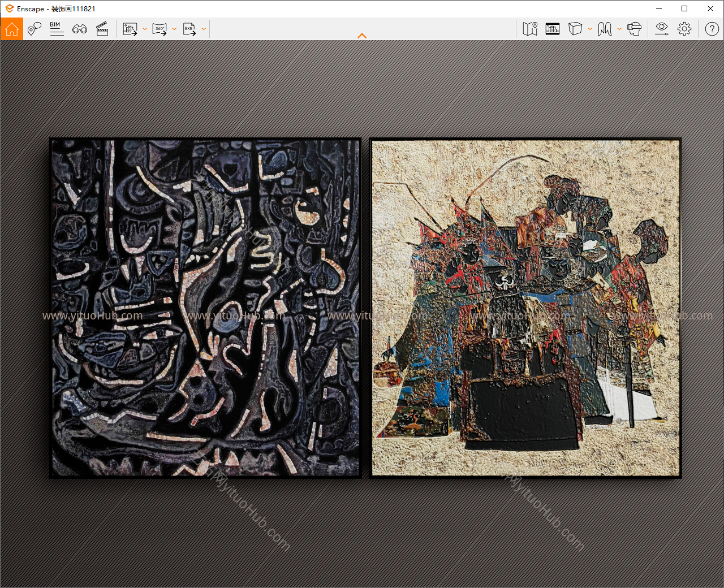724x588 pixels.
Task: Click the beige figures painting on right
Action: [525, 308]
